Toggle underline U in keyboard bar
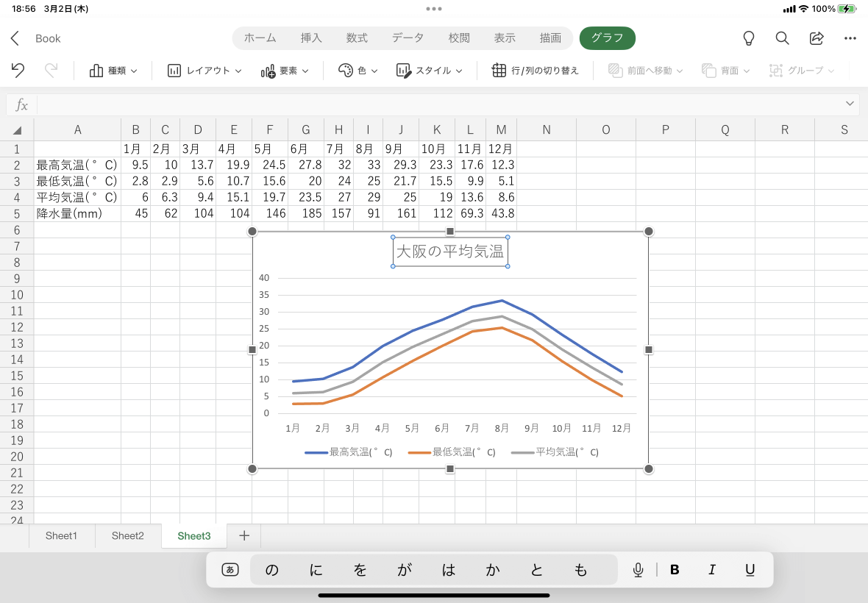Image resolution: width=868 pixels, height=603 pixels. pos(750,570)
